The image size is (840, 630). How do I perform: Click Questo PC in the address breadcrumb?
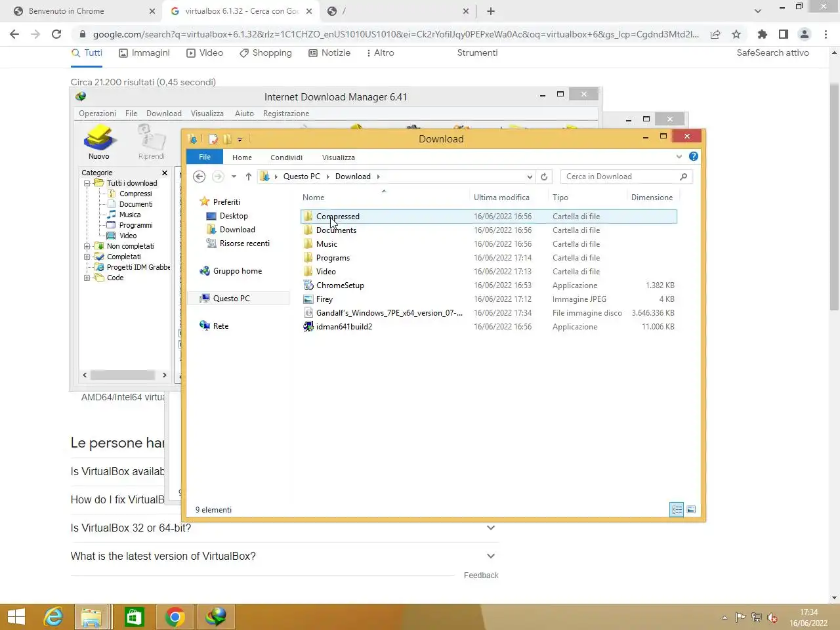[x=301, y=177]
